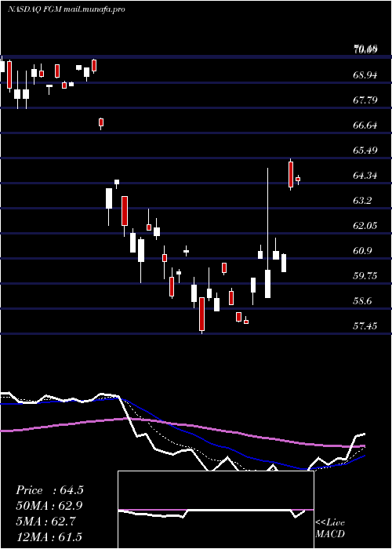
Task: Click the 64.34 price axis label
Action: [x=365, y=176]
